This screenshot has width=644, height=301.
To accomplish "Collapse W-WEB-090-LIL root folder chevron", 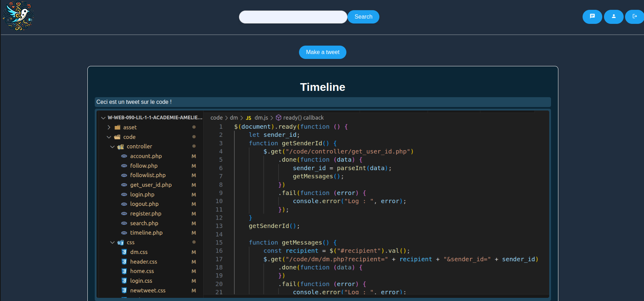I will [103, 118].
